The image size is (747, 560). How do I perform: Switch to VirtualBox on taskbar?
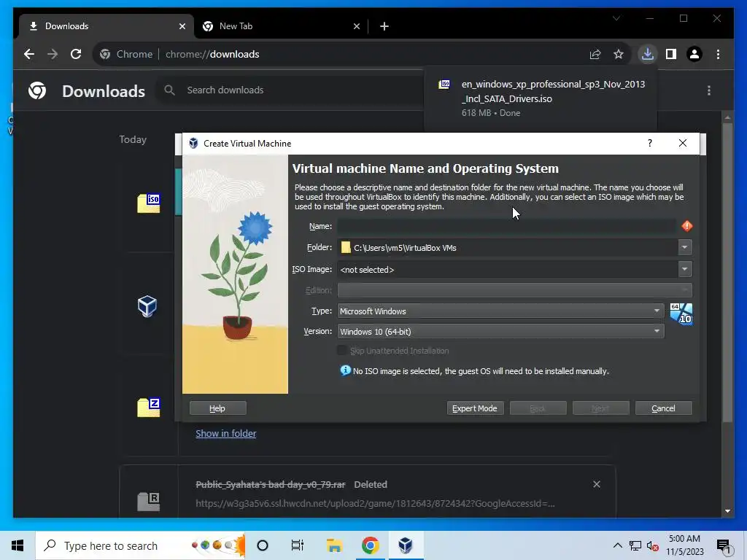click(x=406, y=545)
